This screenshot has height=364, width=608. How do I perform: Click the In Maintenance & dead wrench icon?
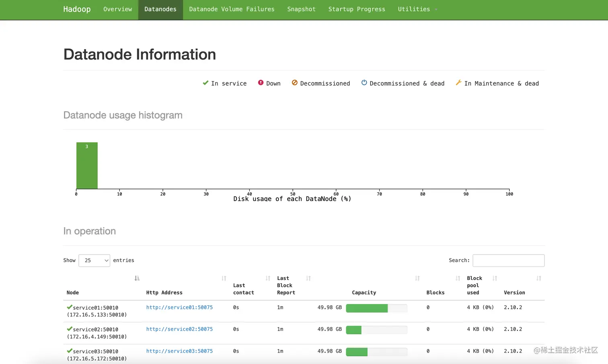(458, 83)
